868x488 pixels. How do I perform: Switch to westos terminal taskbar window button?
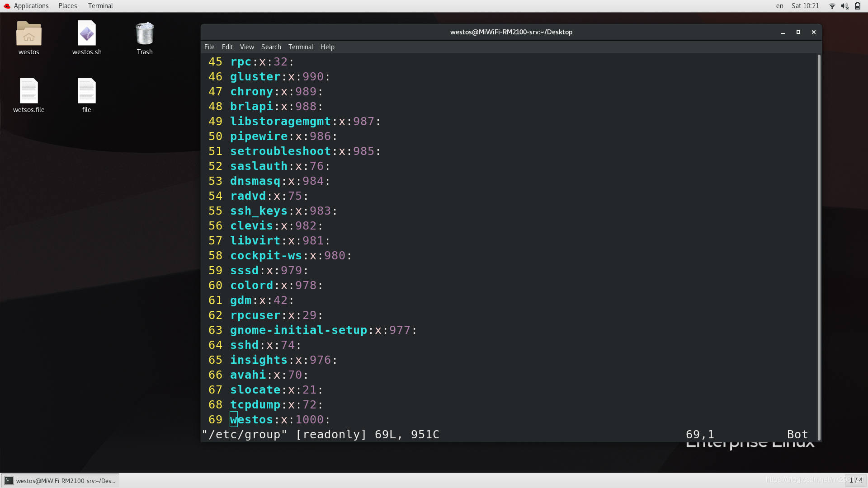coord(60,480)
